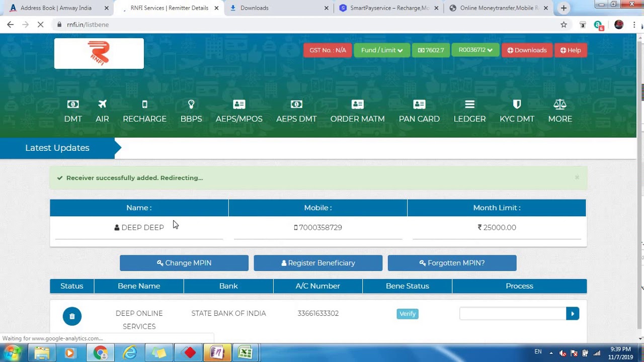This screenshot has width=644, height=362.
Task: Click the GST No. : N/A button
Action: point(328,50)
